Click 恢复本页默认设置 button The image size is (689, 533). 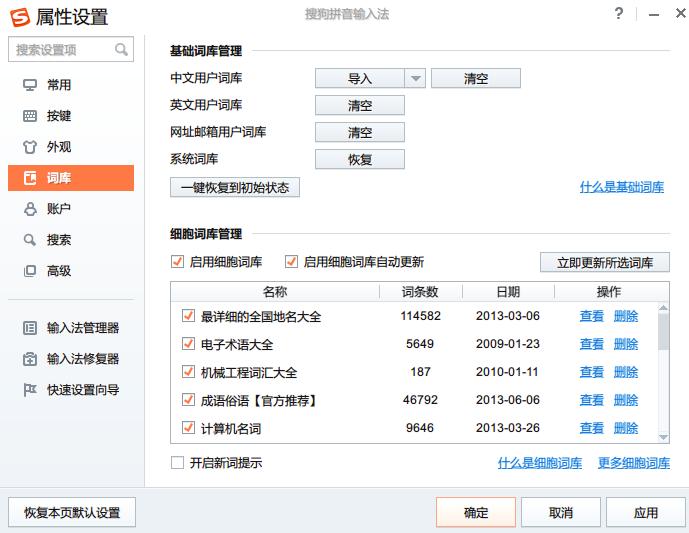pos(72,512)
